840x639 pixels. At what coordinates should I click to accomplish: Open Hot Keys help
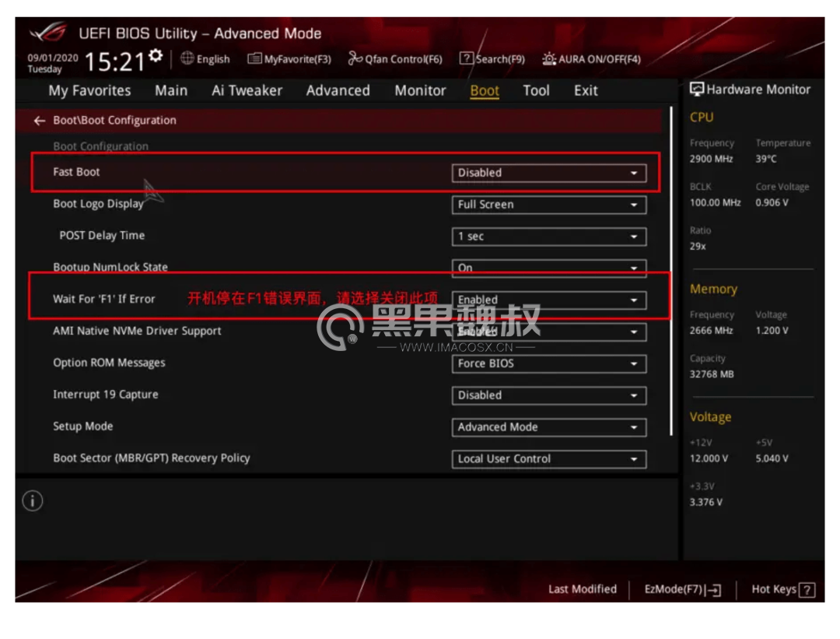pyautogui.click(x=783, y=589)
